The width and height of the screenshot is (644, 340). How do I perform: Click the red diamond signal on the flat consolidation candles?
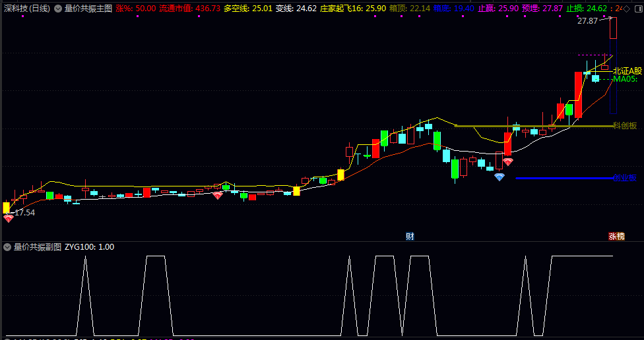pos(218,196)
